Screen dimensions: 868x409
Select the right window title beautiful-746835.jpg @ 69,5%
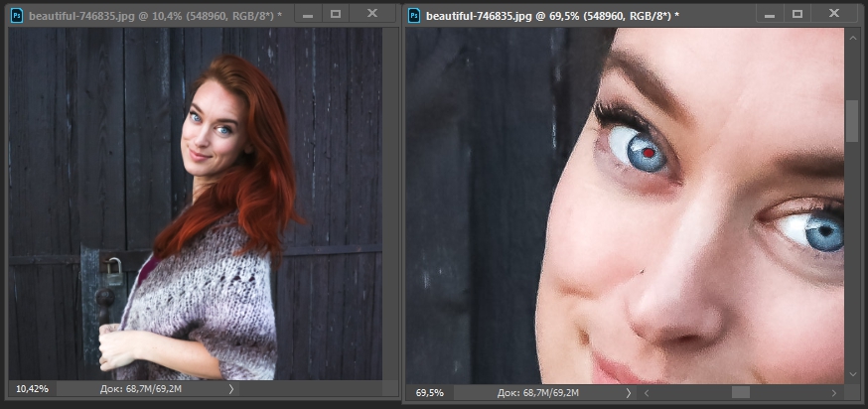click(552, 16)
